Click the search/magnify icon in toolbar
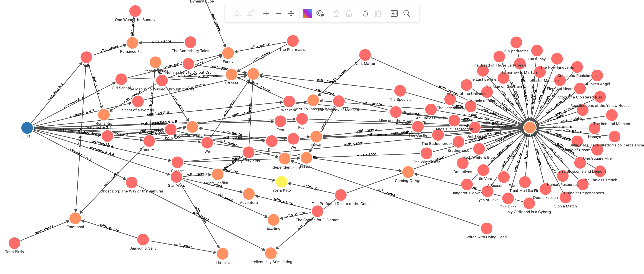 coord(407,14)
